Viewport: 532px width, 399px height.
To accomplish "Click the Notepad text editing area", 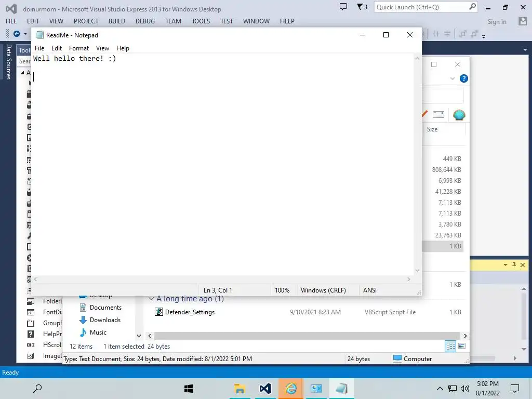I will [223, 164].
